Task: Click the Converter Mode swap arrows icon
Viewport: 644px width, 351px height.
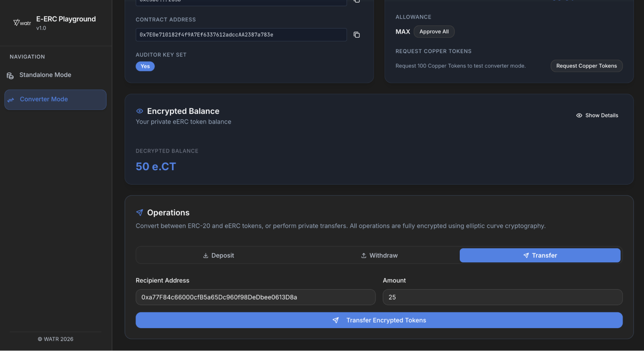Action: 11,100
